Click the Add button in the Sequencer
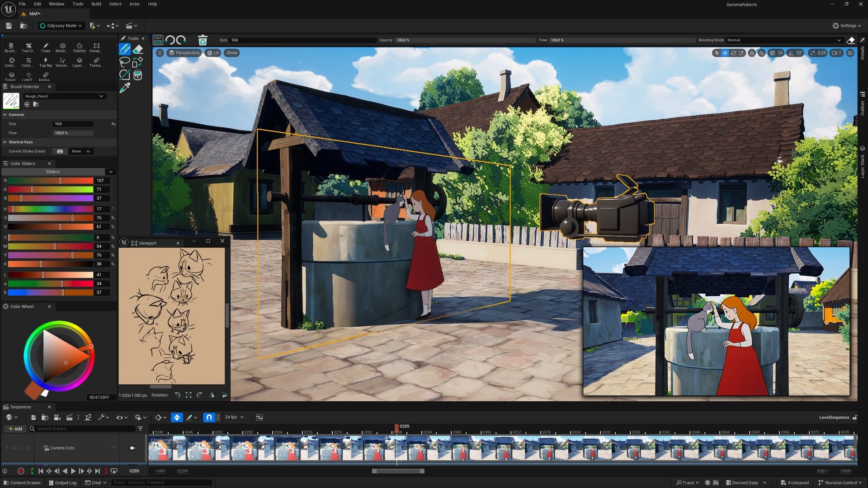The width and height of the screenshot is (868, 488). pos(15,428)
